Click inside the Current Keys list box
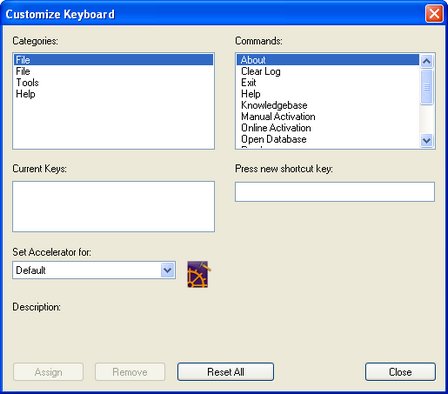 pos(113,206)
